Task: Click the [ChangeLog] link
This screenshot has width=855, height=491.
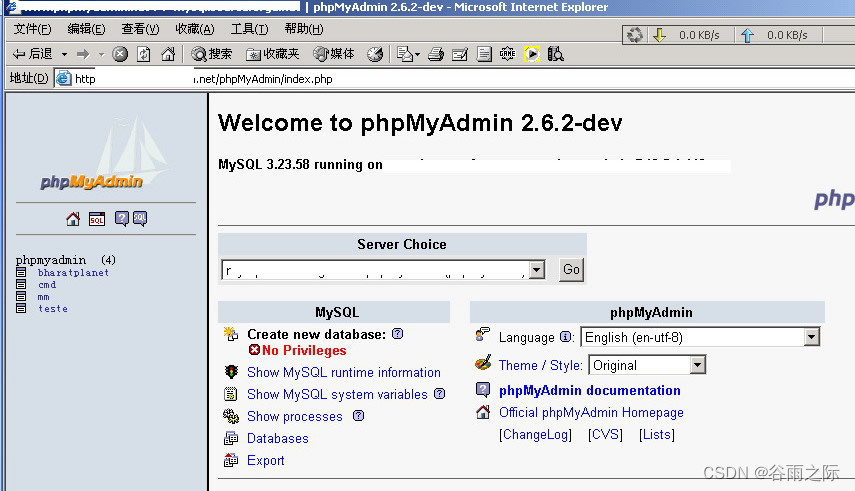Action: [x=535, y=434]
